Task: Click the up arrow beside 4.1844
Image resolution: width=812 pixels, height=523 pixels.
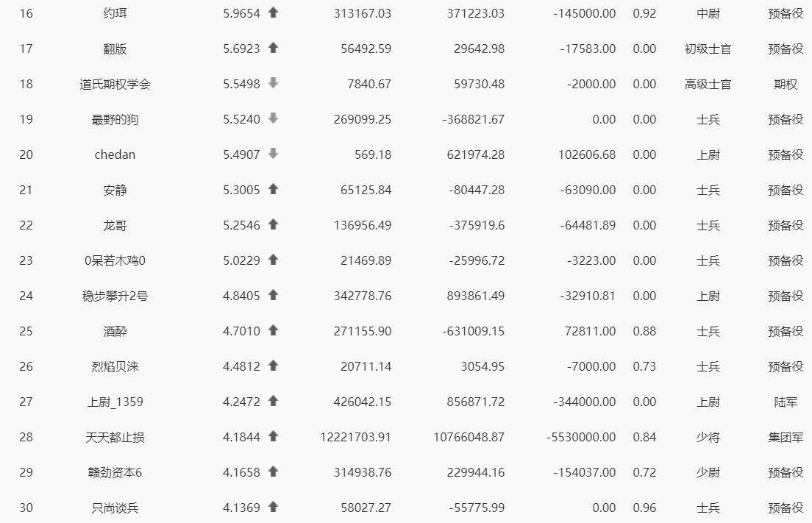Action: (274, 436)
